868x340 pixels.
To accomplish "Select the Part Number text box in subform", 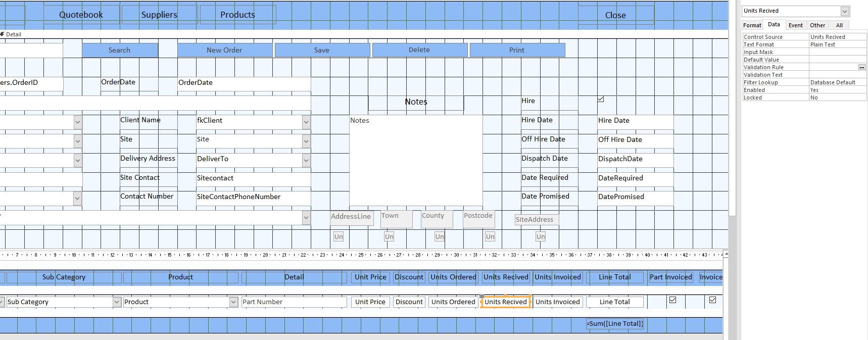I will coord(294,302).
